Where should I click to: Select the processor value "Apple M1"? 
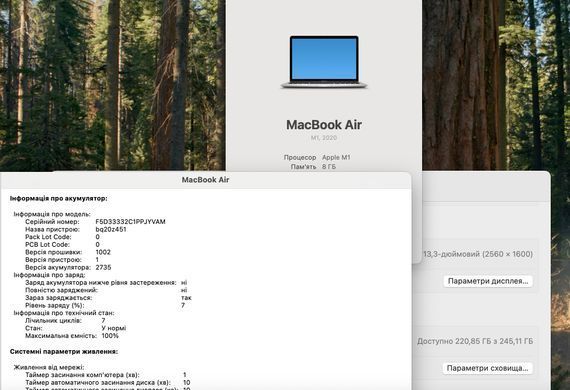coord(336,157)
